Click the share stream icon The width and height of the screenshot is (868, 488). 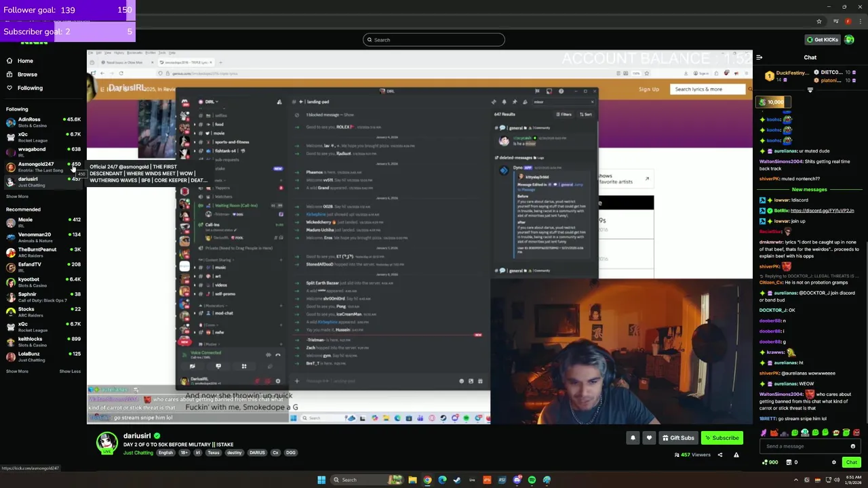click(720, 455)
